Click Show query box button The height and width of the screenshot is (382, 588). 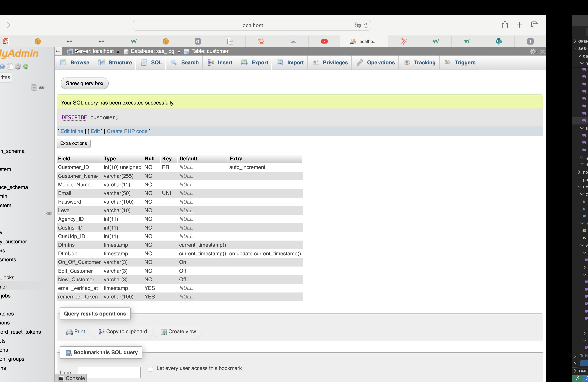click(84, 83)
